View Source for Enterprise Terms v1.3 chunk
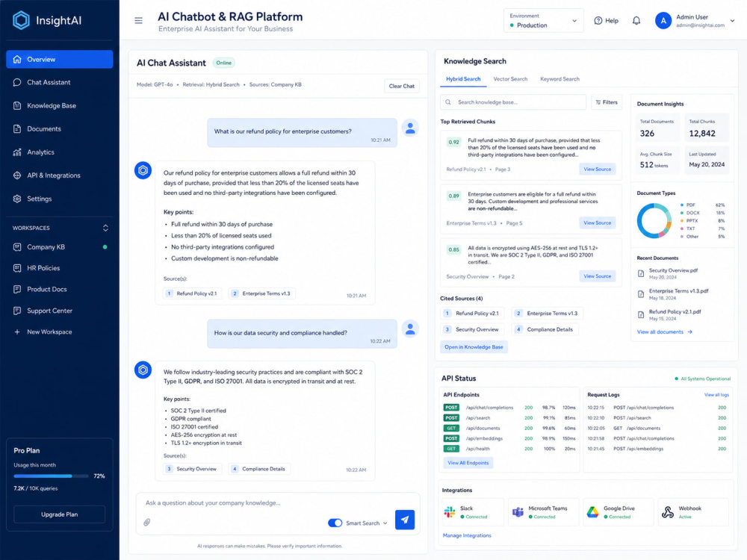747x560 pixels. [x=597, y=223]
